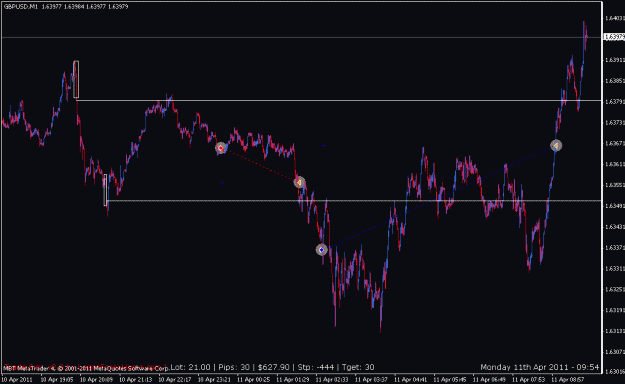This screenshot has width=625, height=384.
Task: Select the tall white rectangle at 19:05 peak
Action: pyautogui.click(x=76, y=79)
